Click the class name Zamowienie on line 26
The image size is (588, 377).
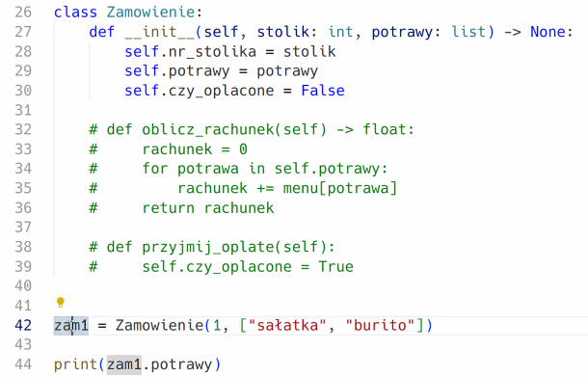150,12
